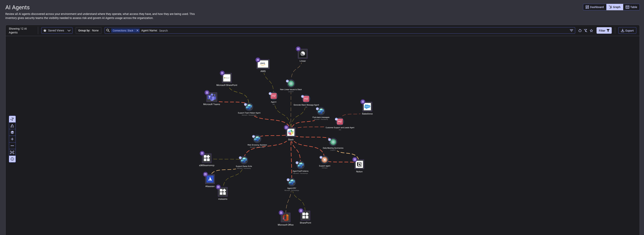Fit graph to screen

12,152
